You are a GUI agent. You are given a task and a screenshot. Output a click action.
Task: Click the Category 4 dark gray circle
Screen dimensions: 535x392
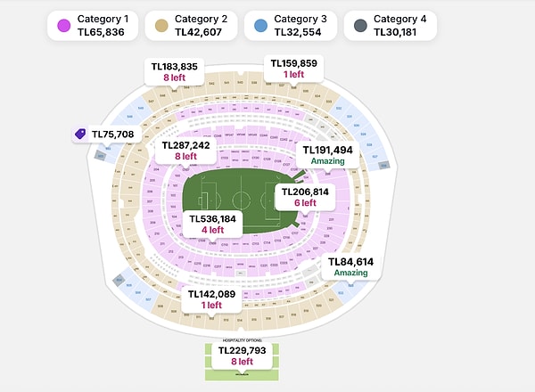click(358, 27)
